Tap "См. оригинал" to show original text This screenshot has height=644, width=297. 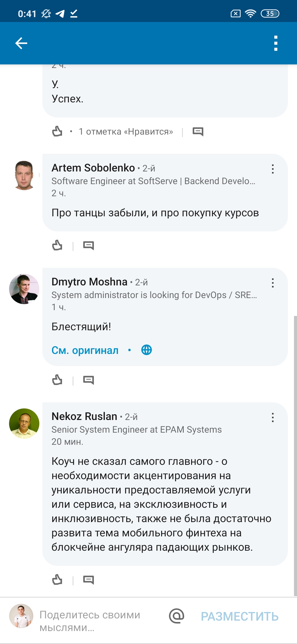[85, 350]
